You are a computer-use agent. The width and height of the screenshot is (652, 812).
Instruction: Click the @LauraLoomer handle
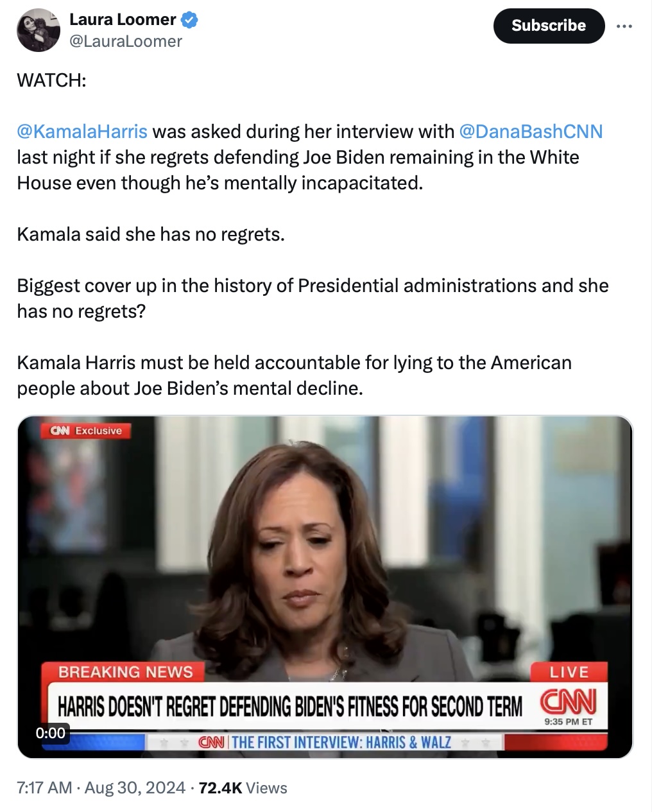(x=126, y=41)
